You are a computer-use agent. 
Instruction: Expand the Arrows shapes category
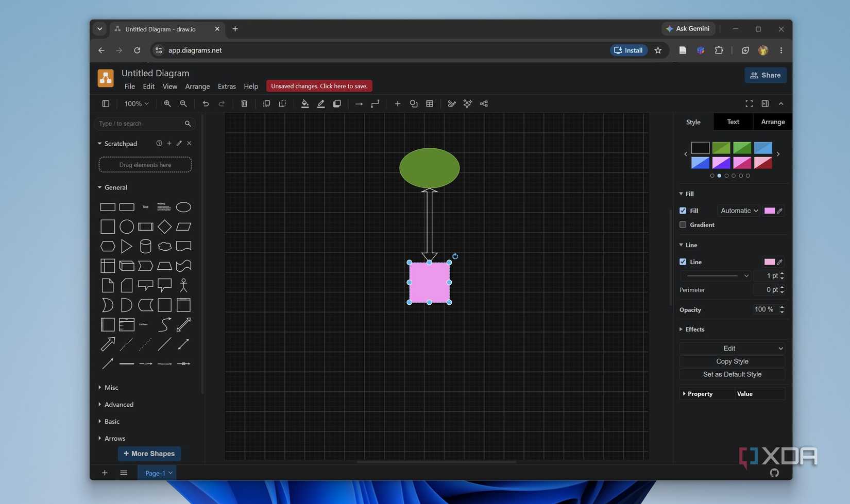tap(112, 439)
